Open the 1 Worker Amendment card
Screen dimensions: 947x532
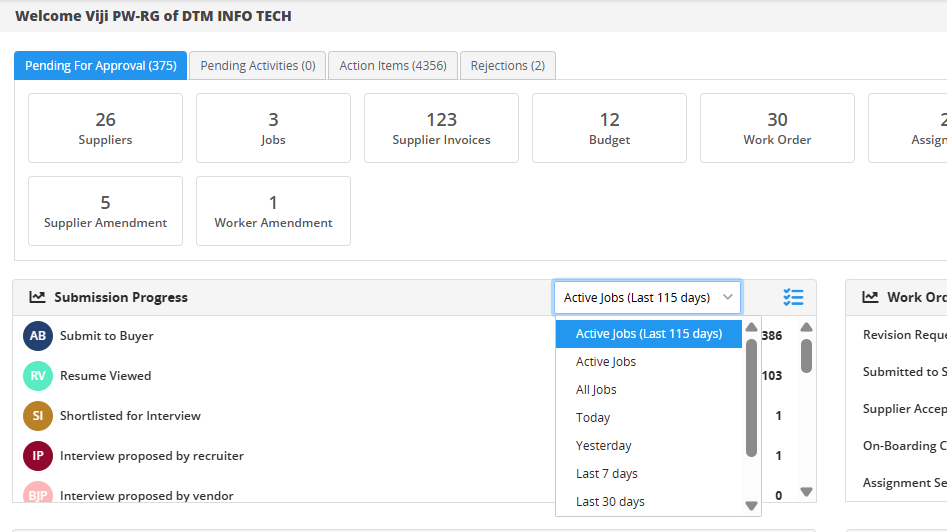point(273,211)
